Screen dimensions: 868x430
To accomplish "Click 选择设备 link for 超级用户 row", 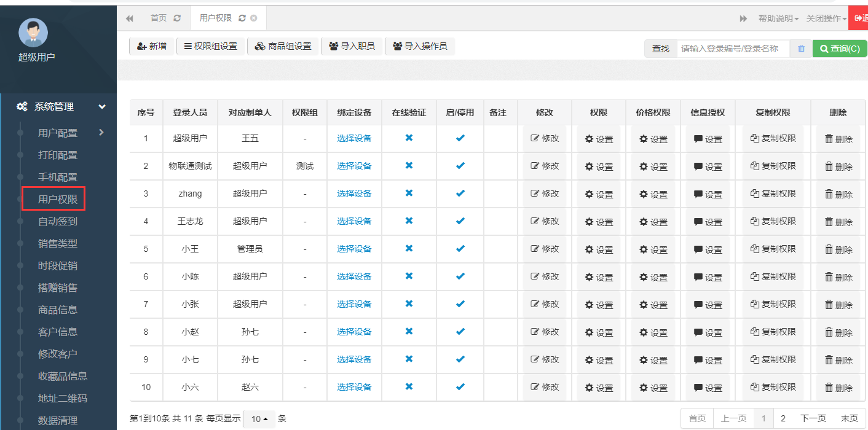I will [354, 138].
